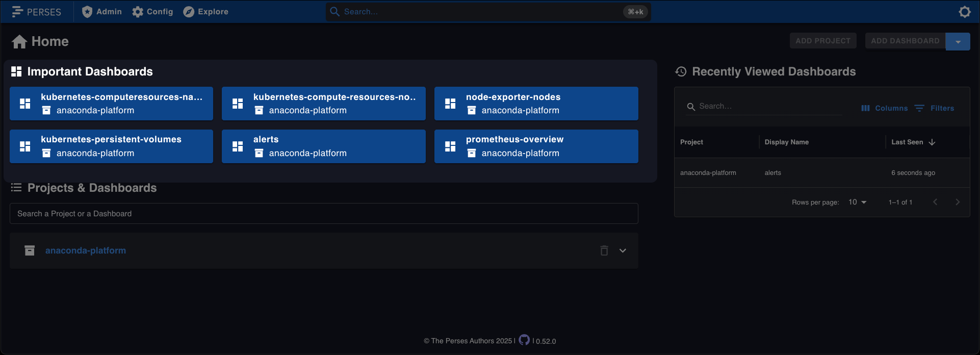Click the Home house icon
Viewport: 980px width, 355px height.
pos(19,41)
